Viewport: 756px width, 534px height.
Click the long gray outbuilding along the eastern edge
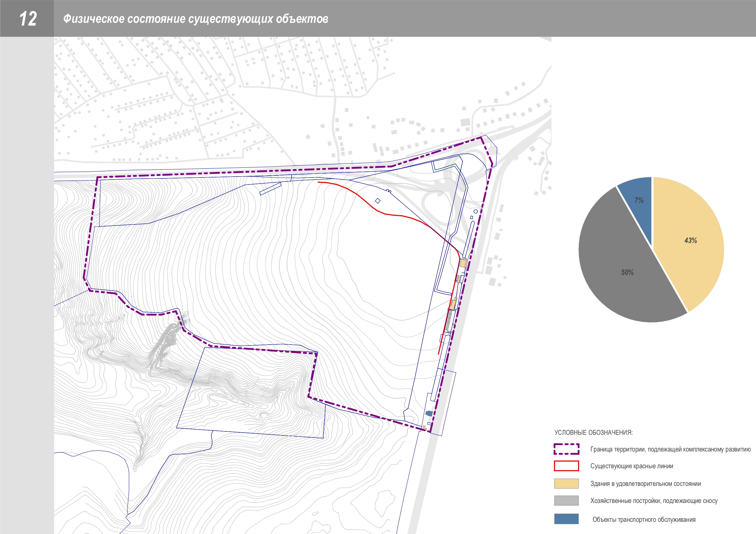pos(449,320)
